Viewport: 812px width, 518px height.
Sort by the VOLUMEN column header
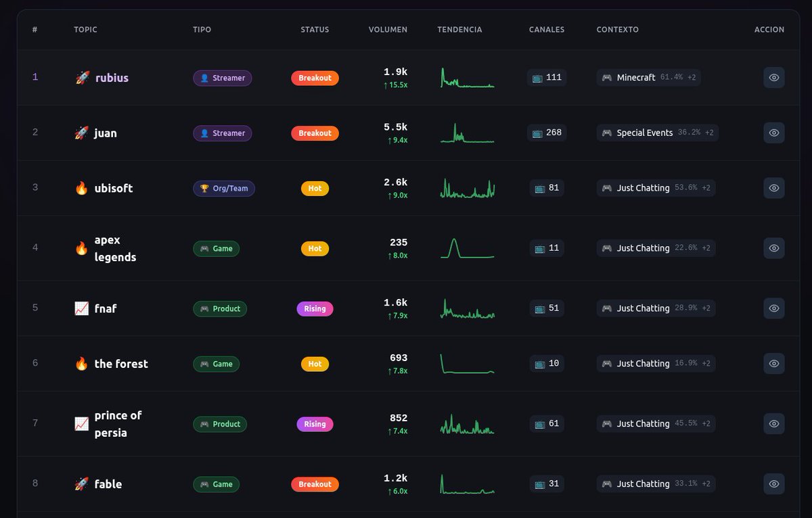tap(388, 29)
